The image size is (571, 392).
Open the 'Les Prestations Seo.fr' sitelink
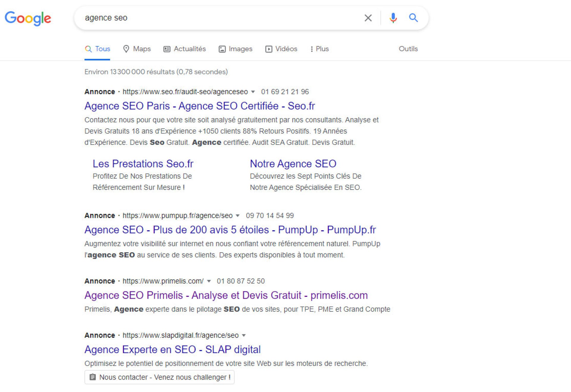pos(143,164)
